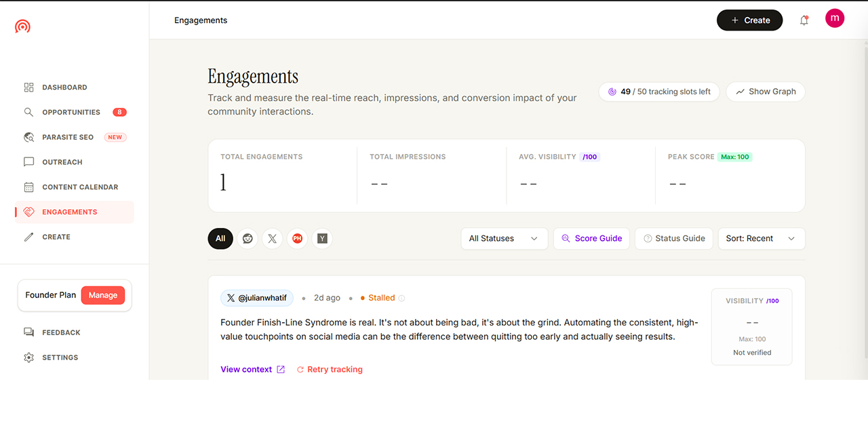Filter engagements by X platform icon
The width and height of the screenshot is (868, 426).
pos(272,239)
